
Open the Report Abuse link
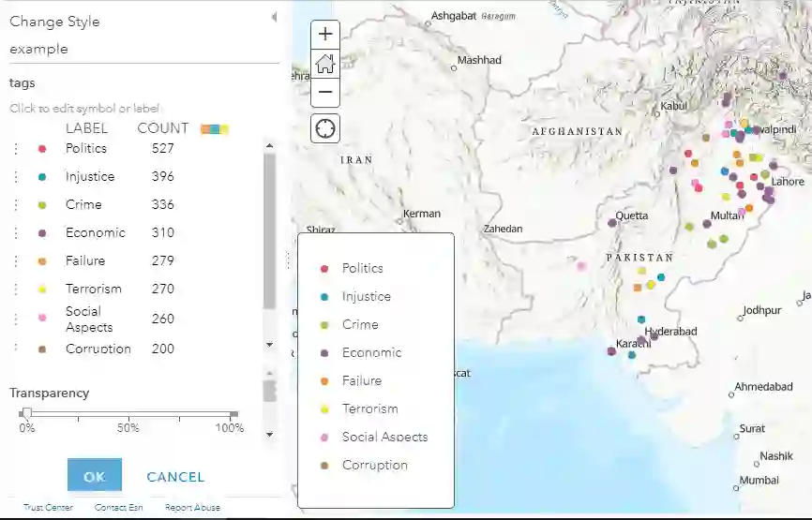click(x=192, y=508)
